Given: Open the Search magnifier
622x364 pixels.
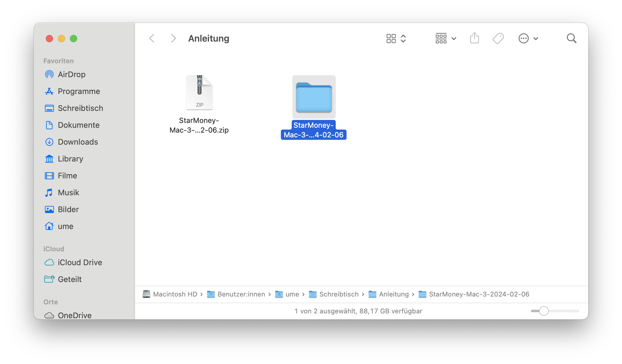Looking at the screenshot, I should pos(571,38).
